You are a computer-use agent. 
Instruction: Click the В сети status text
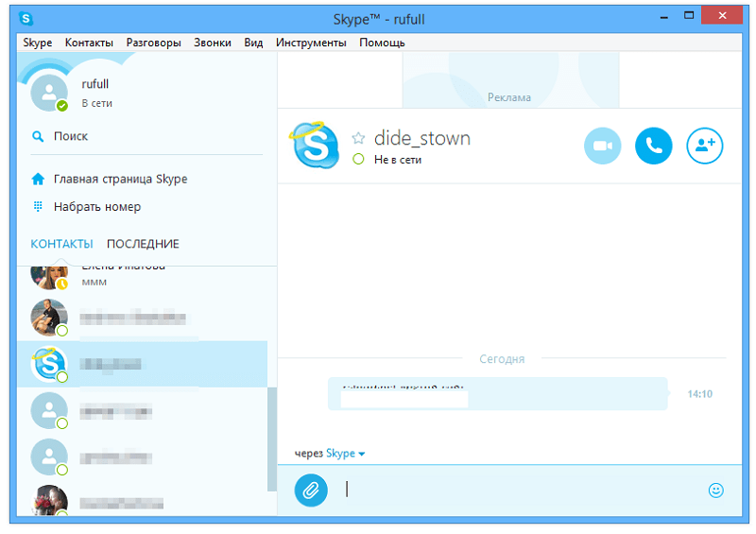[97, 103]
